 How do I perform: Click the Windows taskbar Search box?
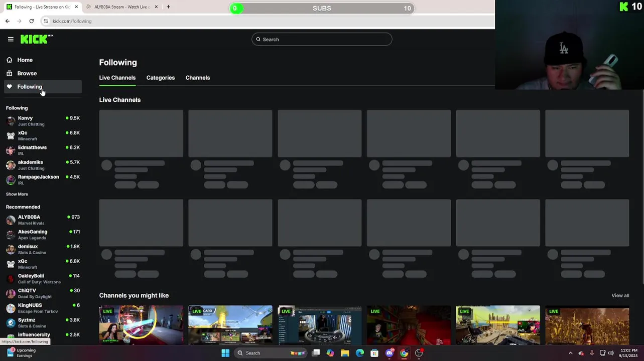click(271, 353)
